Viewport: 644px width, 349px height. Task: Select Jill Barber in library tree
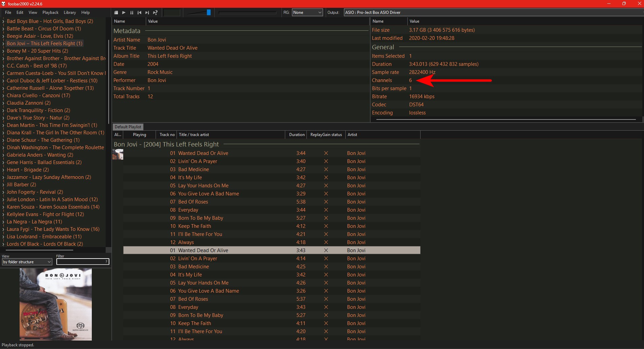(x=21, y=185)
